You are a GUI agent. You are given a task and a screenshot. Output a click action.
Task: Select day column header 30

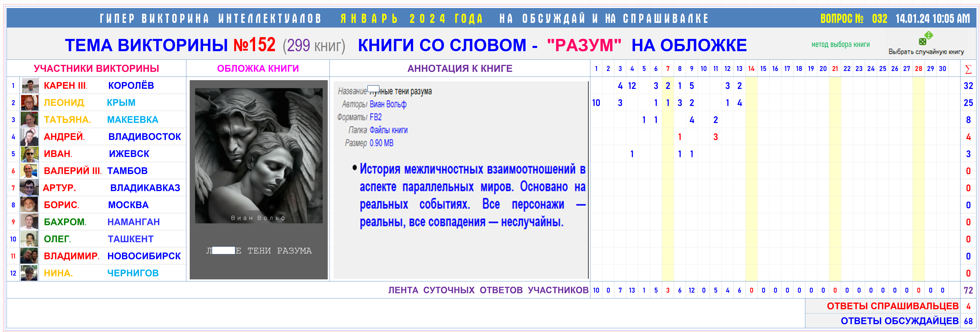942,68
